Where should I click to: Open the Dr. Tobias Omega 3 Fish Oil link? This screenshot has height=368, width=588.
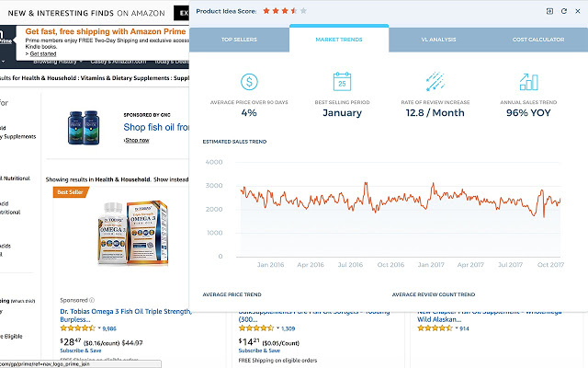click(126, 315)
